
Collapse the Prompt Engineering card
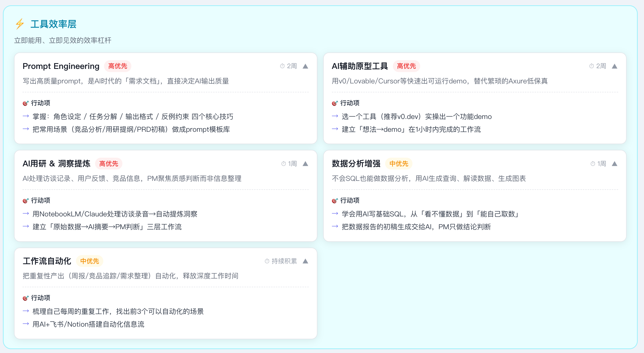(x=305, y=66)
